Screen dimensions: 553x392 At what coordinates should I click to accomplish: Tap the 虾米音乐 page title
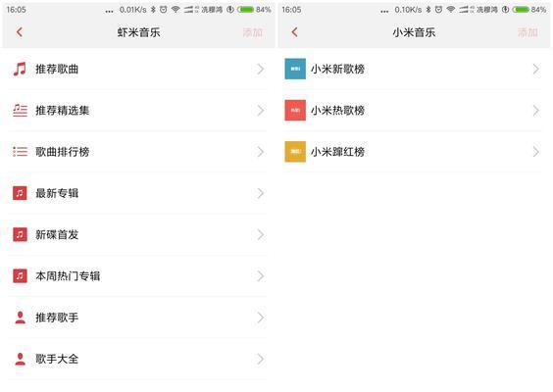tap(138, 32)
